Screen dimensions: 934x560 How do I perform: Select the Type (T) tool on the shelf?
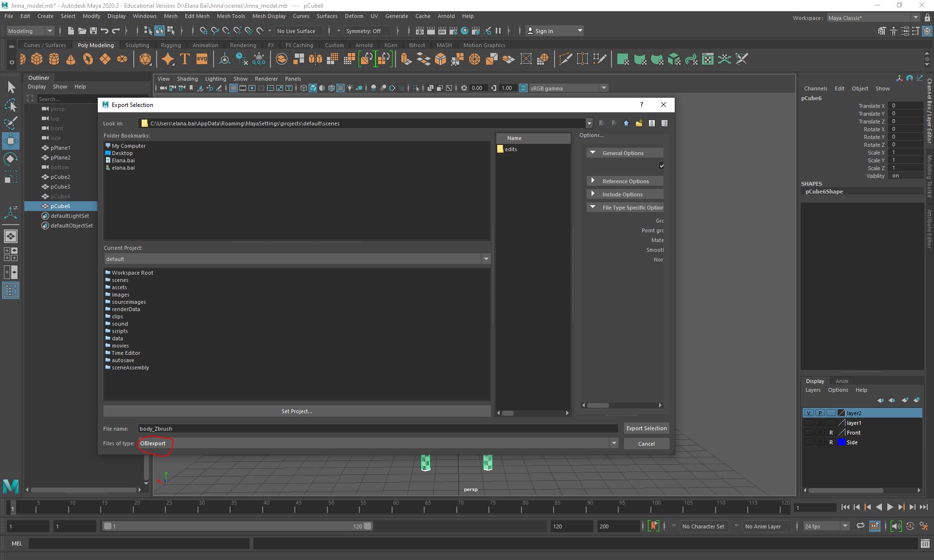tap(184, 59)
